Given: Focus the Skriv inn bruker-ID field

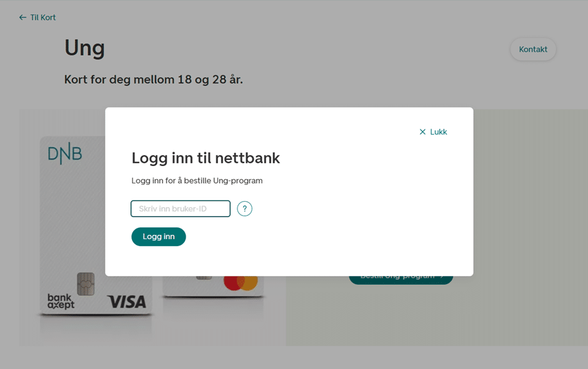Looking at the screenshot, I should coord(181,209).
